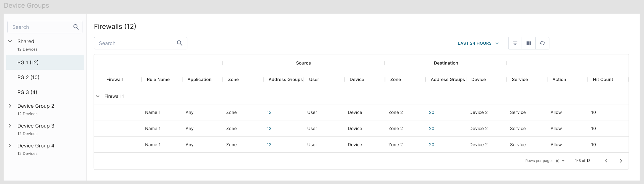Click the Destination Address Groups column header
This screenshot has height=184, width=644.
pos(448,79)
